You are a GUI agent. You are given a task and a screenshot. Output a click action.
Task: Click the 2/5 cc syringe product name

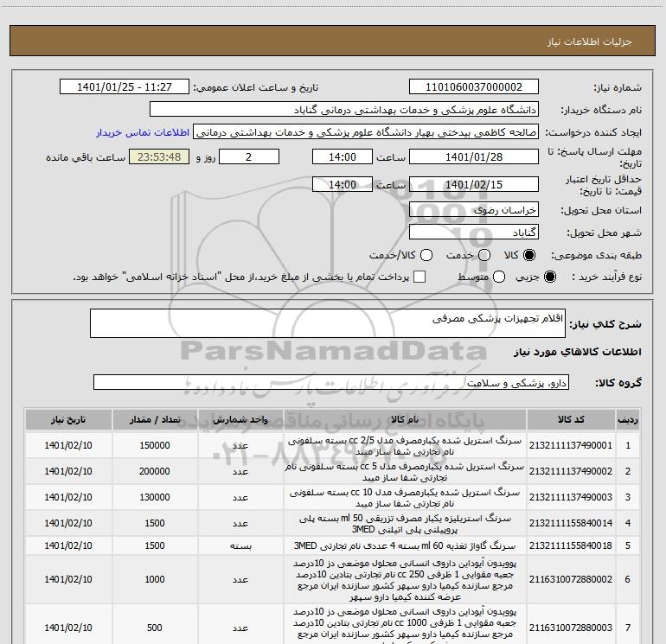click(405, 446)
